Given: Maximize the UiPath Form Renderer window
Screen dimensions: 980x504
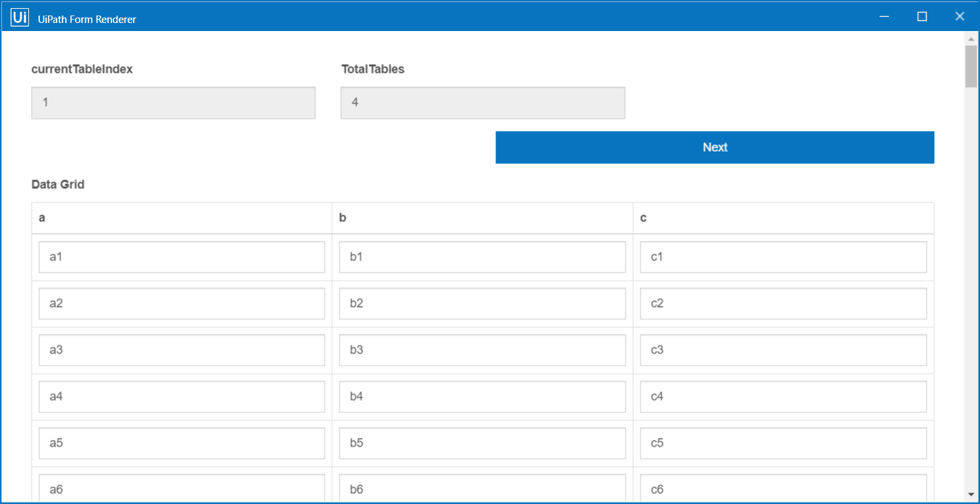Looking at the screenshot, I should pyautogui.click(x=922, y=17).
